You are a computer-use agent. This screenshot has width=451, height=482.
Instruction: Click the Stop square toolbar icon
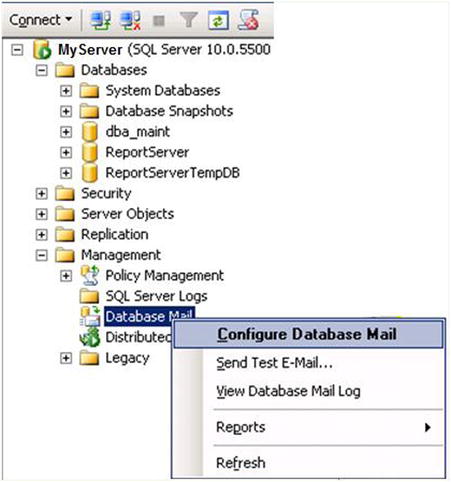pos(159,21)
